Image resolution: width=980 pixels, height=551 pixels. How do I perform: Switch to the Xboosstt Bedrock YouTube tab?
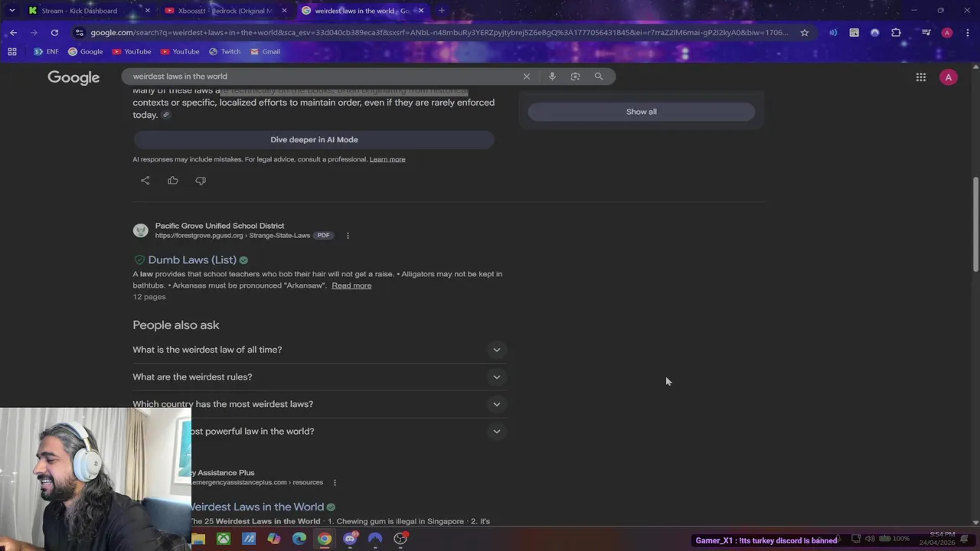pos(227,11)
